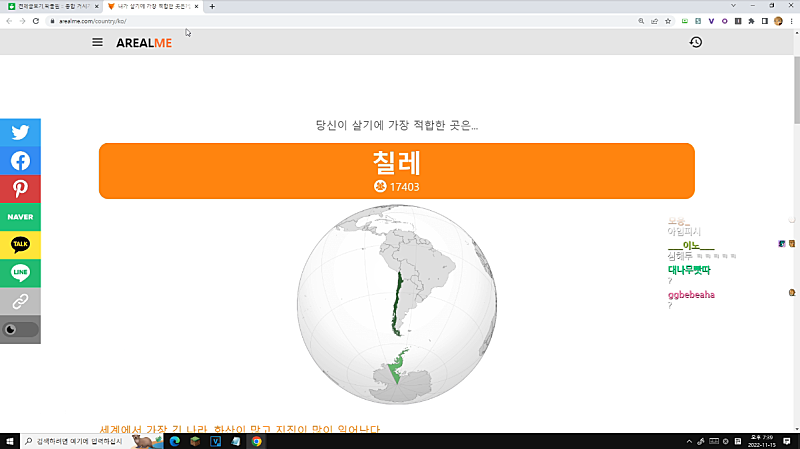The height and width of the screenshot is (449, 800).
Task: Select Chrome in the taskbar
Action: [x=256, y=441]
